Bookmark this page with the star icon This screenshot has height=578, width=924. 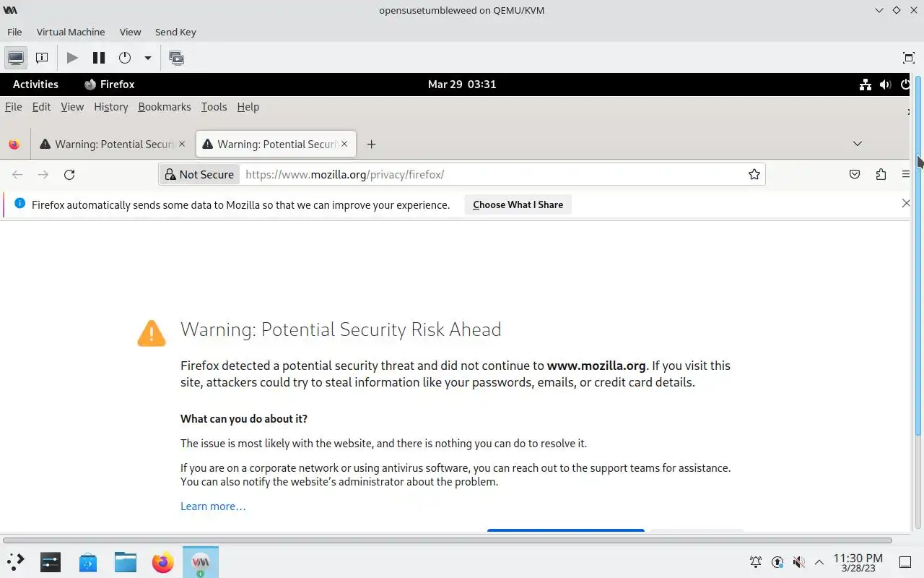point(754,174)
